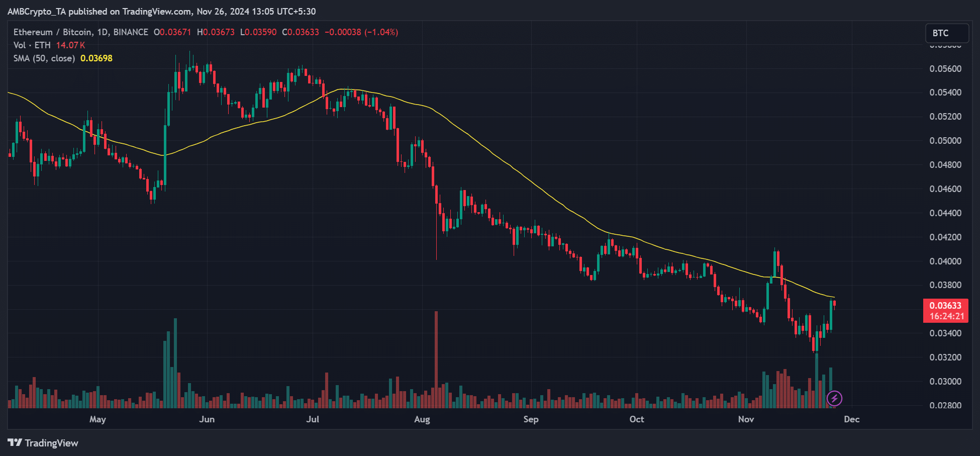Click the Dec label on time axis
The image size is (980, 456).
(x=852, y=419)
